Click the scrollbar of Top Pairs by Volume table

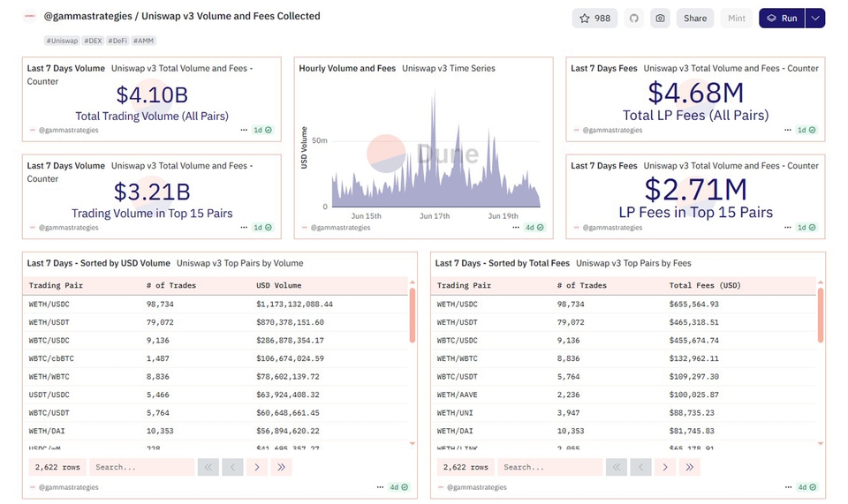(x=412, y=315)
